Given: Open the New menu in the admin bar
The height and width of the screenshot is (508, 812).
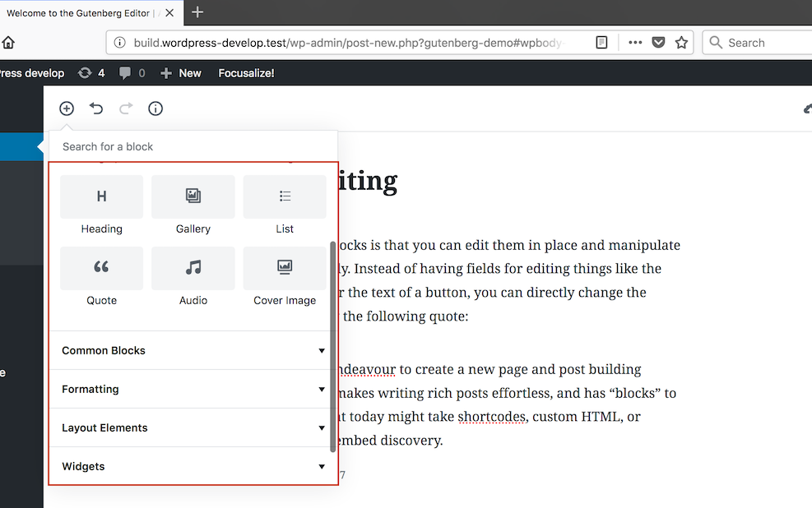Looking at the screenshot, I should (x=180, y=73).
